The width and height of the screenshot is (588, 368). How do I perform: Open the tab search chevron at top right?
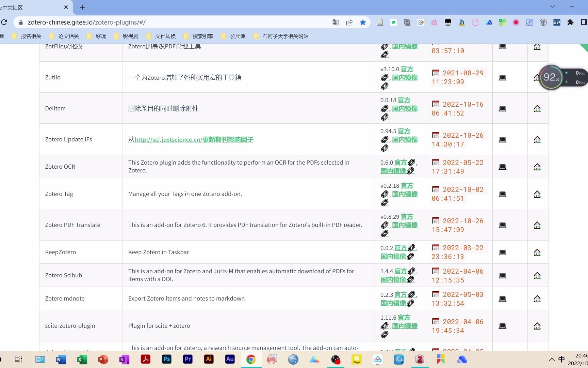pos(552,6)
